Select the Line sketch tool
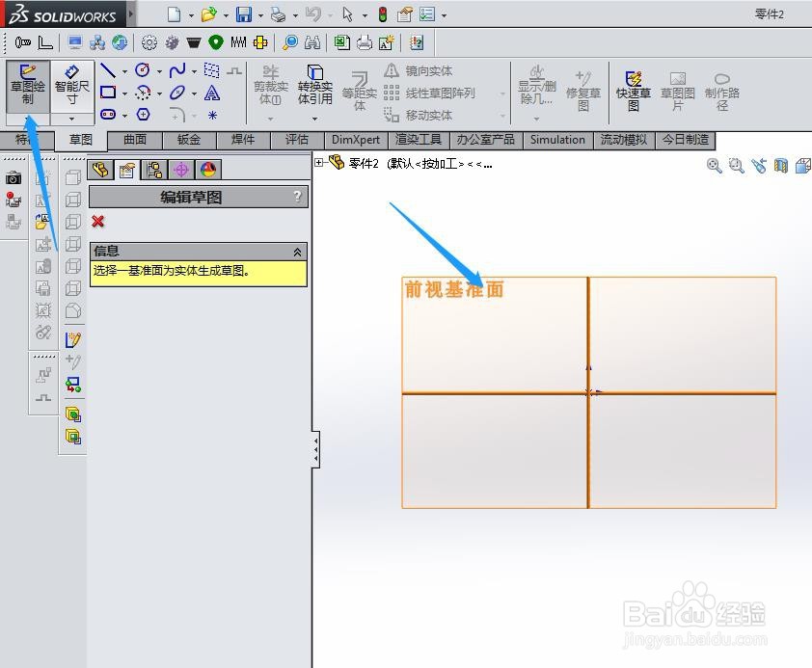The height and width of the screenshot is (668, 812). [x=108, y=70]
